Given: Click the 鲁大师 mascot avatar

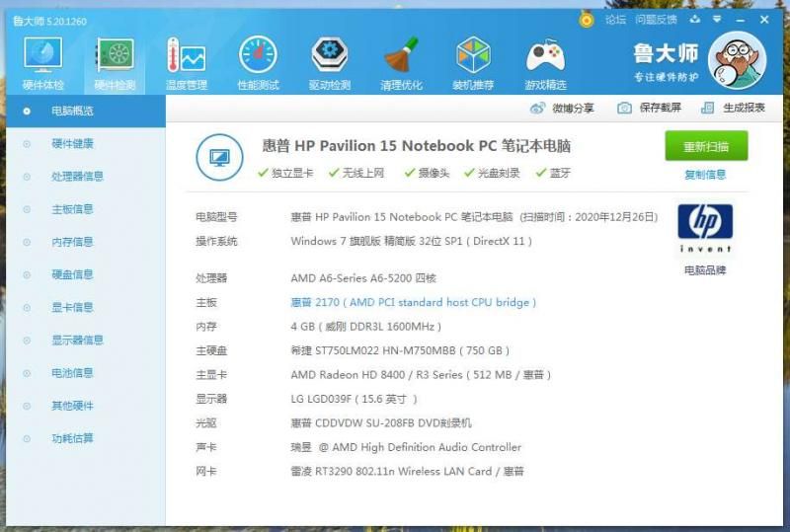Looking at the screenshot, I should [x=737, y=60].
